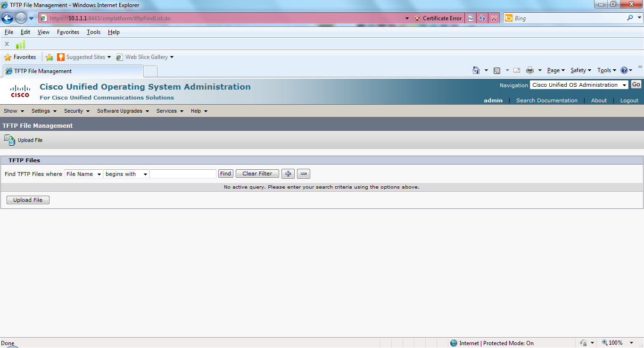Stop loading with the red X icon
This screenshot has width=644, height=348.
tap(494, 18)
